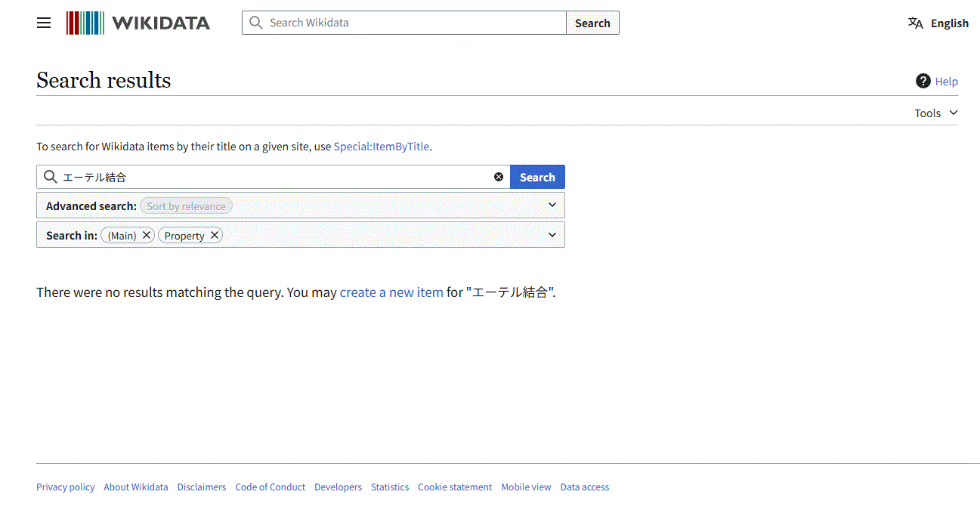Open the Mobile view link

526,487
